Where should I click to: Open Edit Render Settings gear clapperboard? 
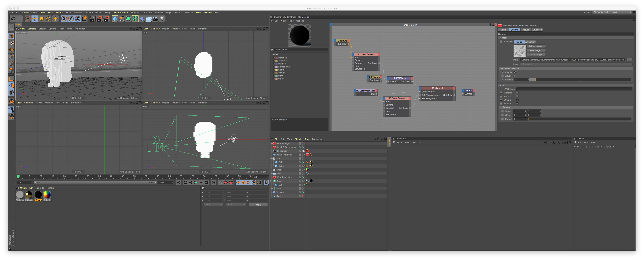point(106,18)
